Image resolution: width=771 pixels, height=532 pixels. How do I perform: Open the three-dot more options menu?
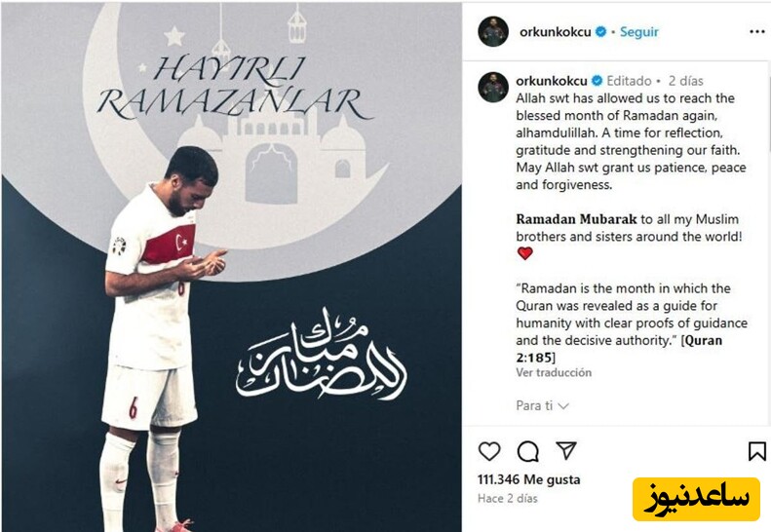click(757, 32)
